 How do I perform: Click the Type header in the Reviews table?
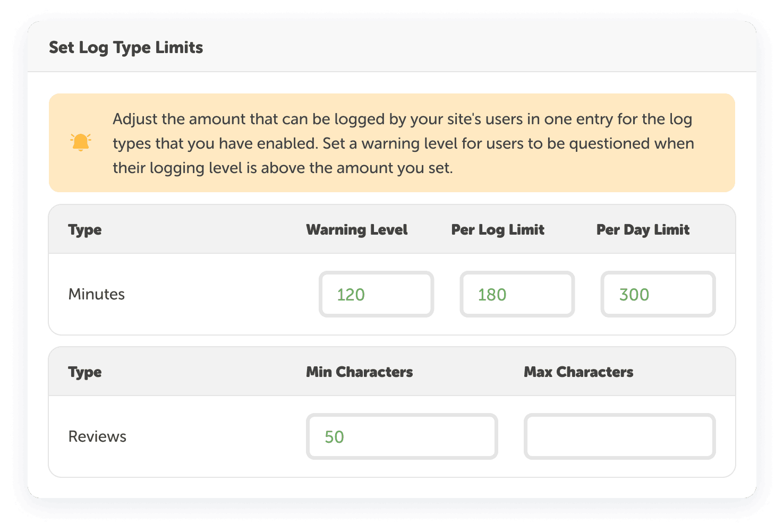point(84,372)
